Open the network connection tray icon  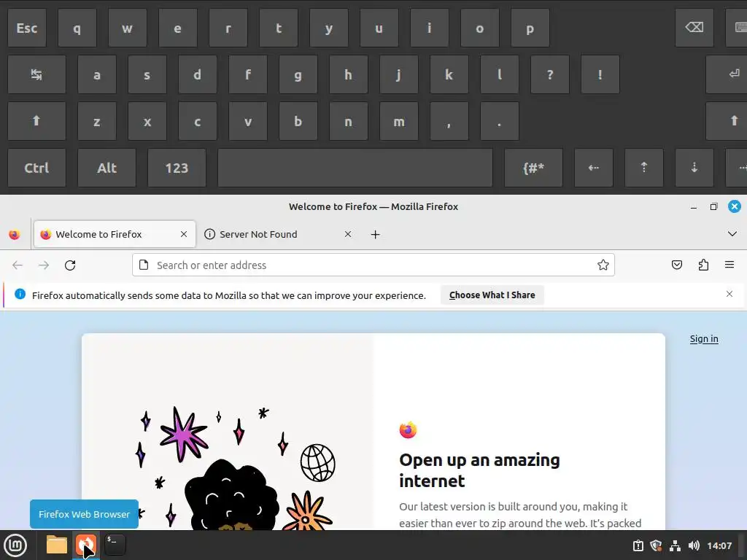point(675,545)
